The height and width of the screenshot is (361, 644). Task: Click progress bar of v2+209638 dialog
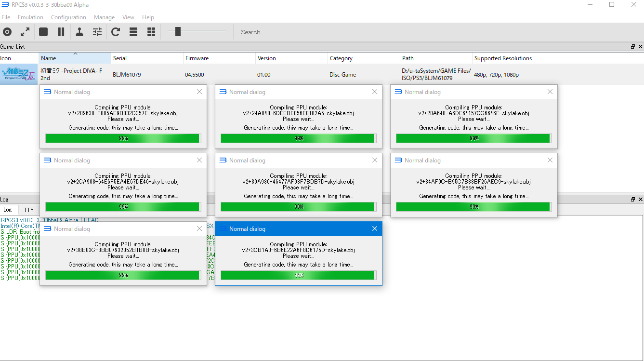[x=123, y=138]
